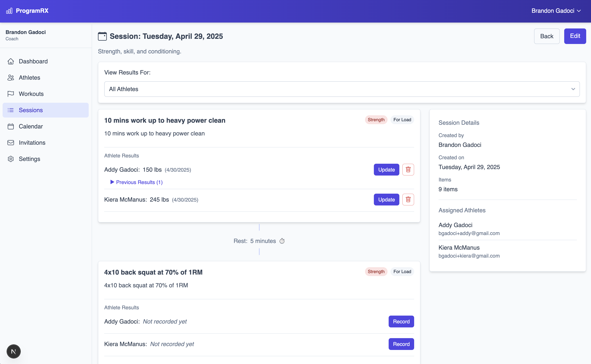Click the '4x10 back squat at 70% of 1RM' heading

coord(153,272)
